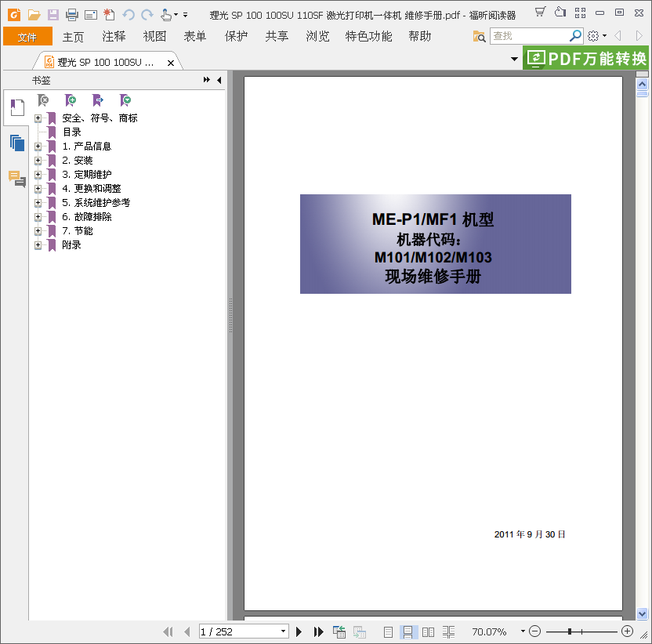
Task: Expand 4. 更换和调整 bookmark node
Action: tap(38, 189)
